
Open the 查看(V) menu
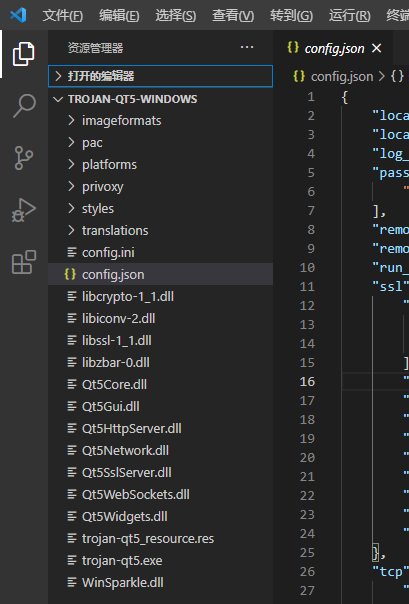point(233,15)
